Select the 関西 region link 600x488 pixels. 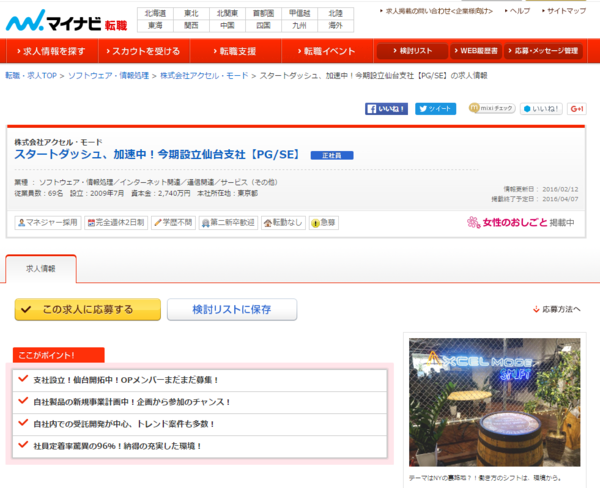(191, 26)
